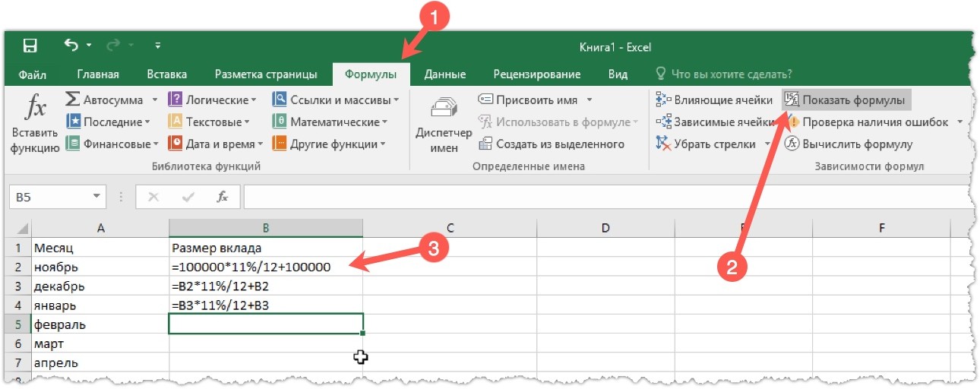
Task: Open Дата и время functions list
Action: pyautogui.click(x=215, y=144)
